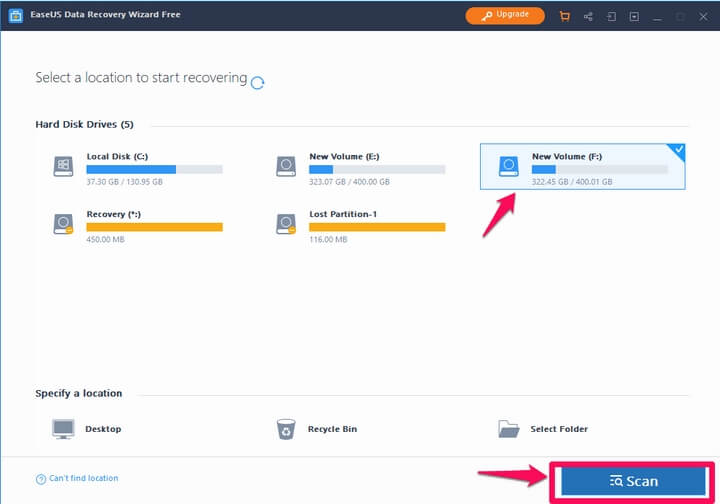Screen dimensions: 720x504
Task: Click the Recovery (*:) orange usage bar
Action: [154, 227]
